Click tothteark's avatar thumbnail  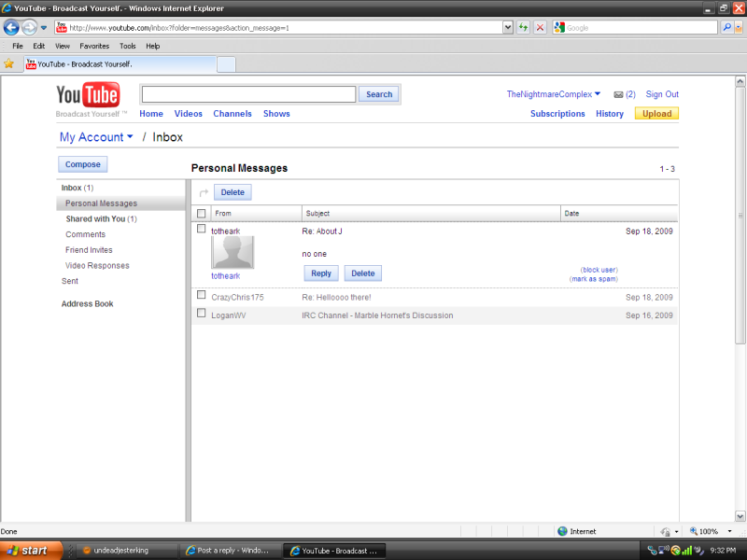coord(233,252)
